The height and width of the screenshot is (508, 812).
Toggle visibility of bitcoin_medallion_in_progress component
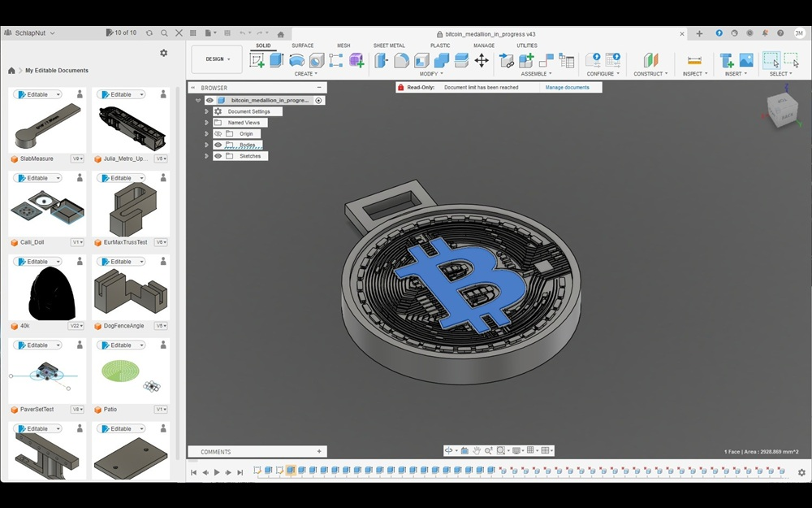click(x=209, y=101)
